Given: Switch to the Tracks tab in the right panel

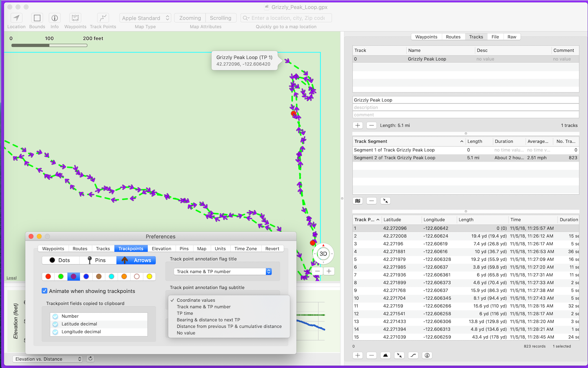Looking at the screenshot, I should pyautogui.click(x=476, y=36).
